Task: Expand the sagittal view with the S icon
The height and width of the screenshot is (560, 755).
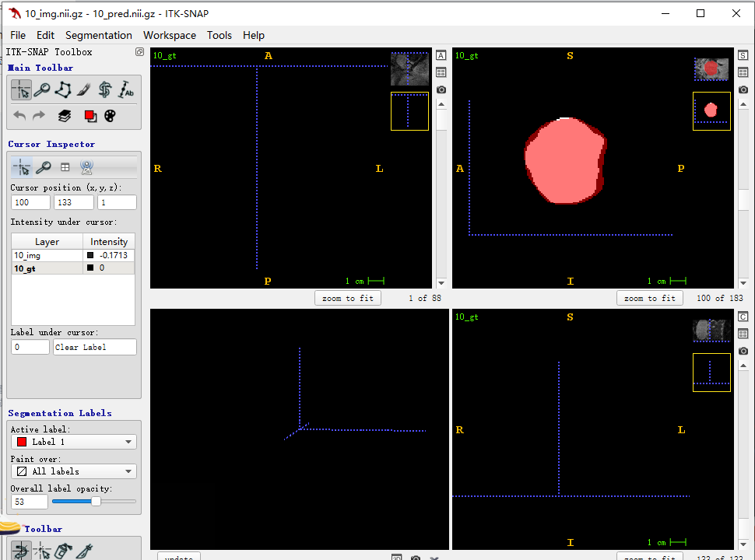Action: (743, 55)
